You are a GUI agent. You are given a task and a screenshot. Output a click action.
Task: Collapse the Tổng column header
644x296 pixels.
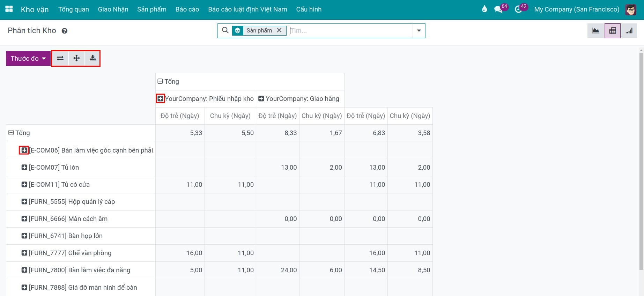160,81
